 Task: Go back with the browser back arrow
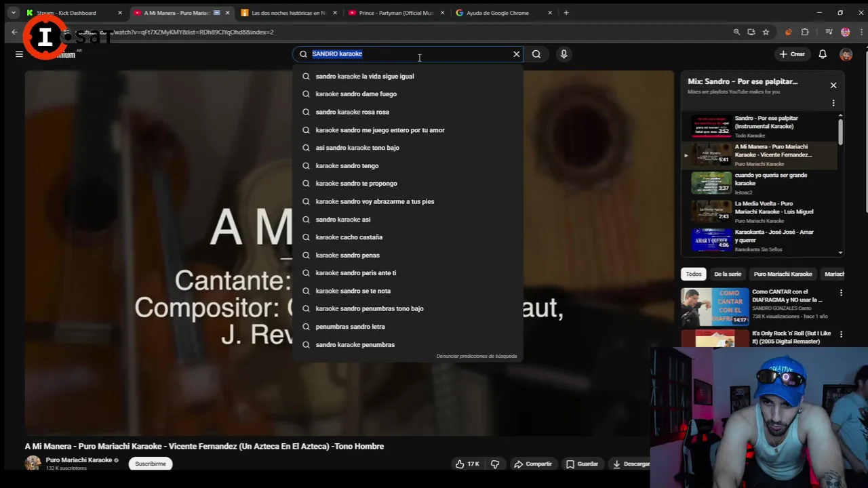pos(14,32)
